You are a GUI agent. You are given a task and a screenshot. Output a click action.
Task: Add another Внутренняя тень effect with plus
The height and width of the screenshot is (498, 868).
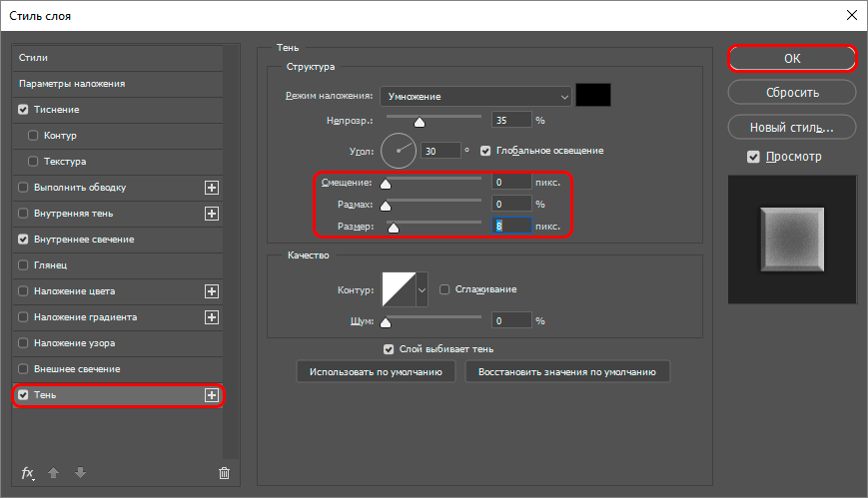(212, 214)
